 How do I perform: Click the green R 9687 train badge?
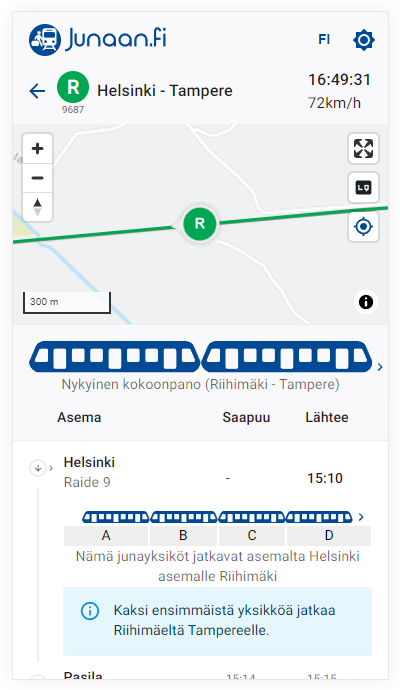(x=73, y=92)
